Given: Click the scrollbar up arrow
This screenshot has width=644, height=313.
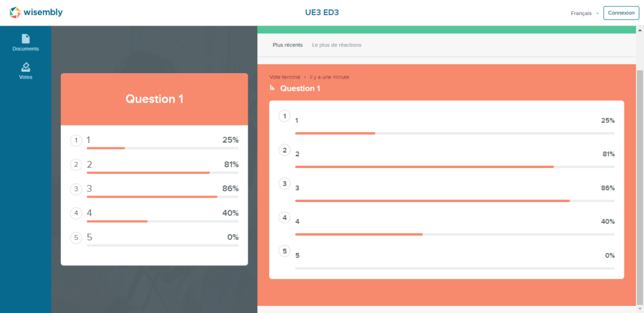Looking at the screenshot, I should point(640,30).
